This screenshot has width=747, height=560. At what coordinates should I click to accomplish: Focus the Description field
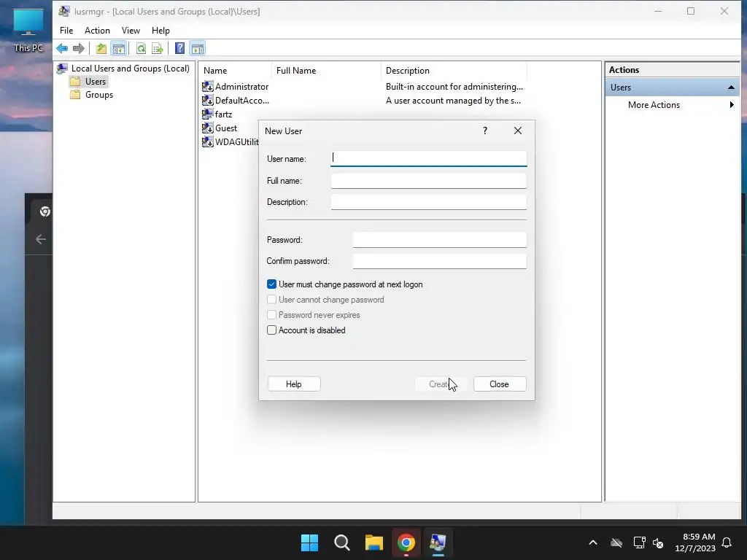(x=429, y=202)
